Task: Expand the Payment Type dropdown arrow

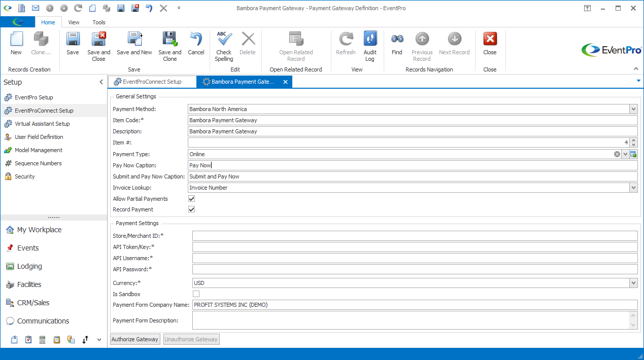Action: [x=625, y=154]
